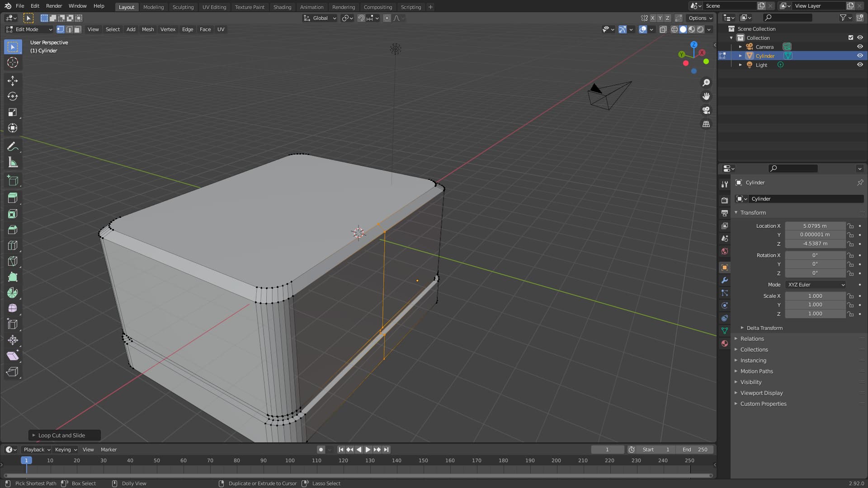Click the current frame number field
Screen dimensions: 868x488
tap(607, 450)
